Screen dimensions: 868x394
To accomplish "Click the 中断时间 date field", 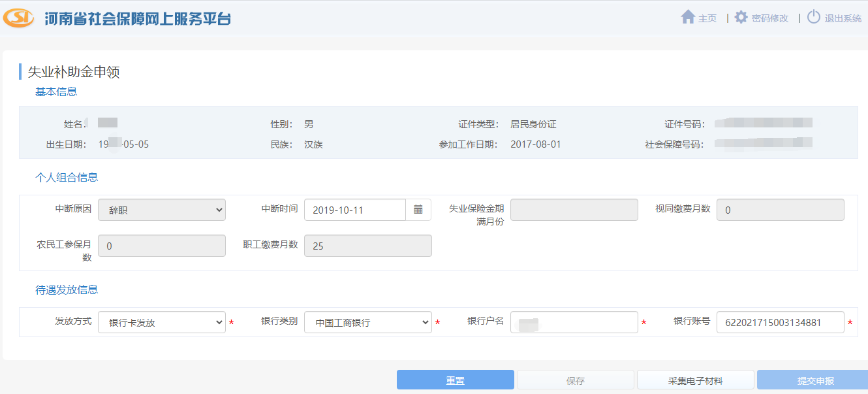I will (x=355, y=210).
